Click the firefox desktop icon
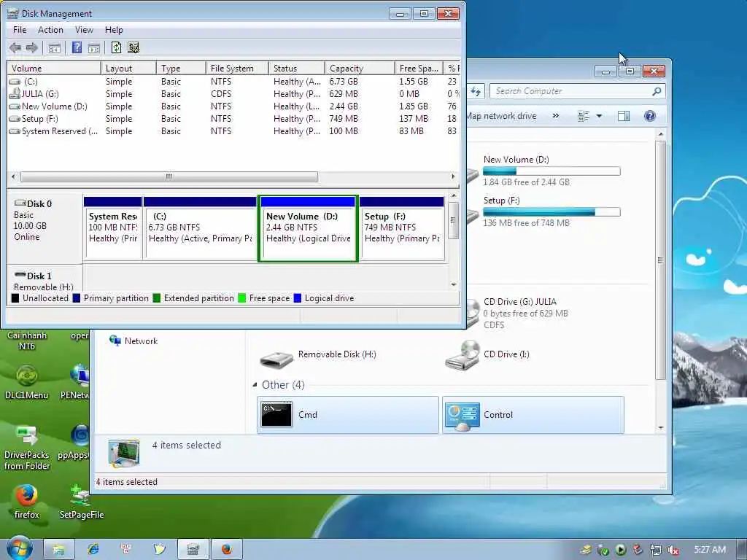The width and height of the screenshot is (747, 560). point(27,502)
